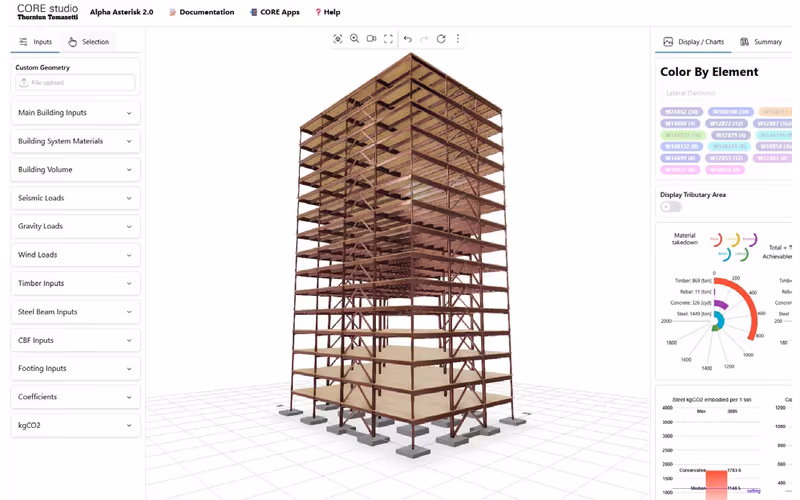Switch to the Inputs tab
800x500 pixels.
(35, 42)
